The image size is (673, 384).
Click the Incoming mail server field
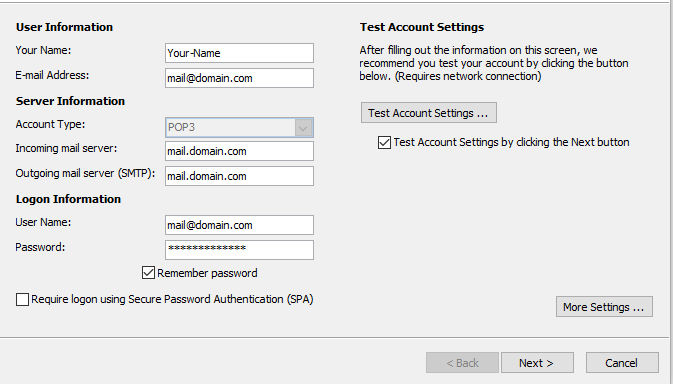point(239,151)
